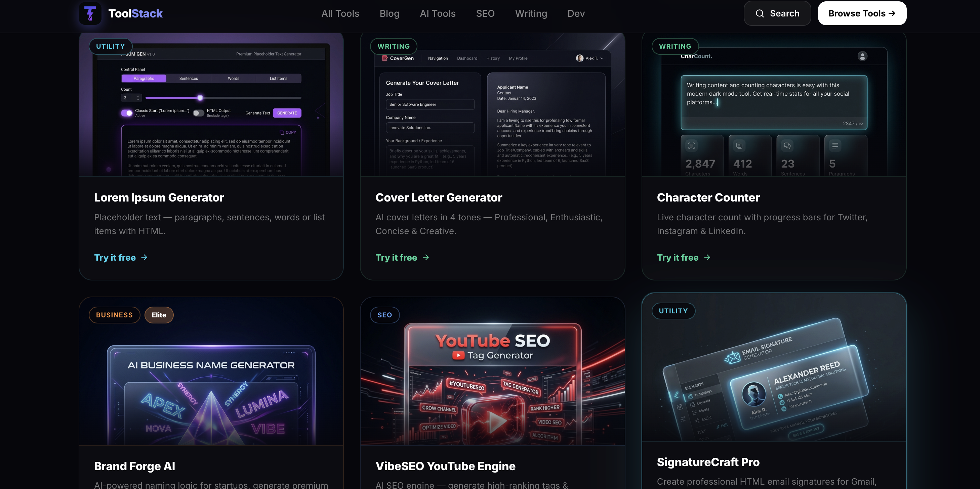Increase the Count value using the stepper
The image size is (980, 489).
coord(138,96)
